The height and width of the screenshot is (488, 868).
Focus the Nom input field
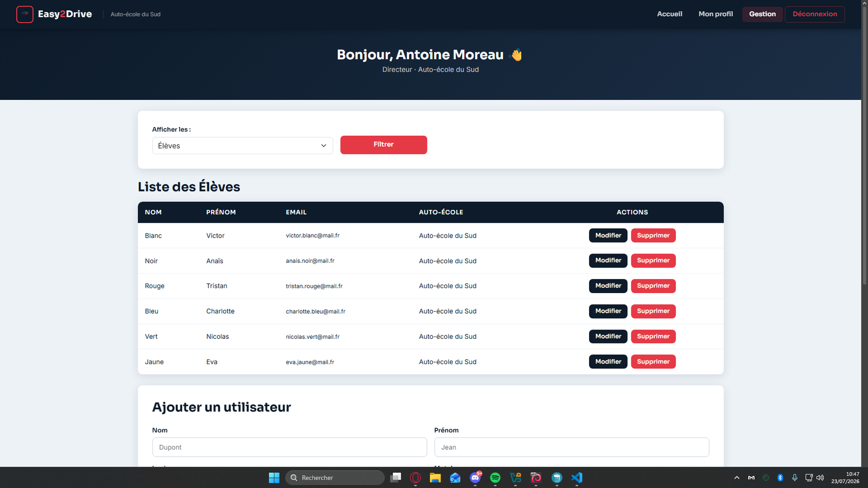click(290, 447)
